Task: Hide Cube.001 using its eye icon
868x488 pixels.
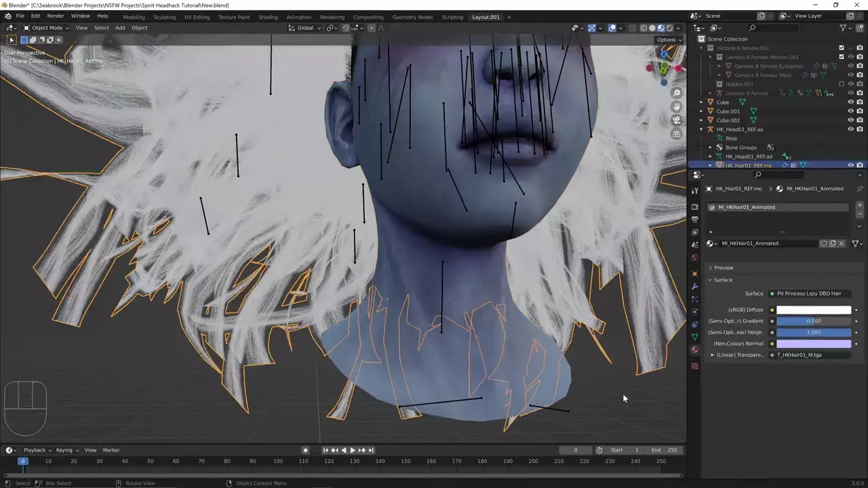Action: click(850, 111)
